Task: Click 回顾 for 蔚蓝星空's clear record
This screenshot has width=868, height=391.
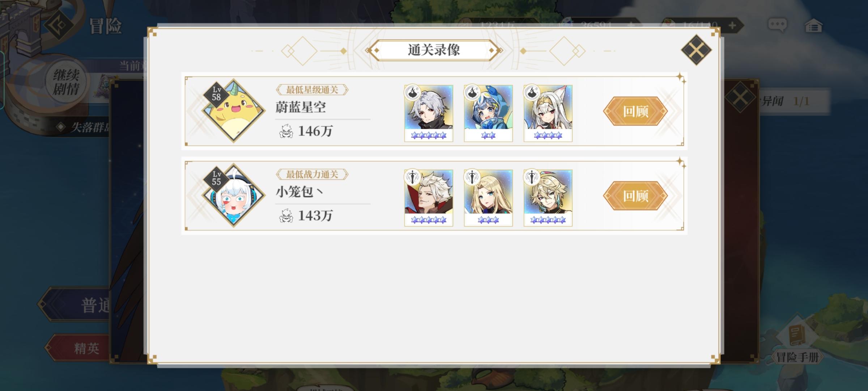Action: tap(635, 111)
